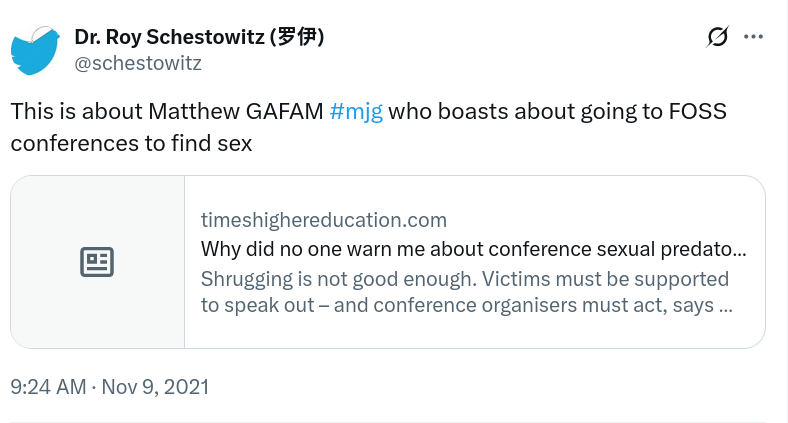
Task: Open 'Why did no one warn me' headline
Action: coord(473,249)
